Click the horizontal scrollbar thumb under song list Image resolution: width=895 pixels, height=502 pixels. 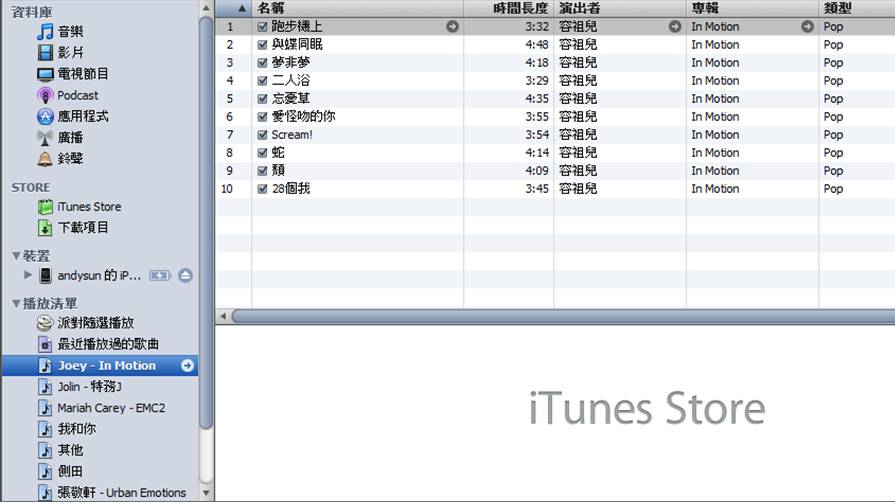point(563,316)
